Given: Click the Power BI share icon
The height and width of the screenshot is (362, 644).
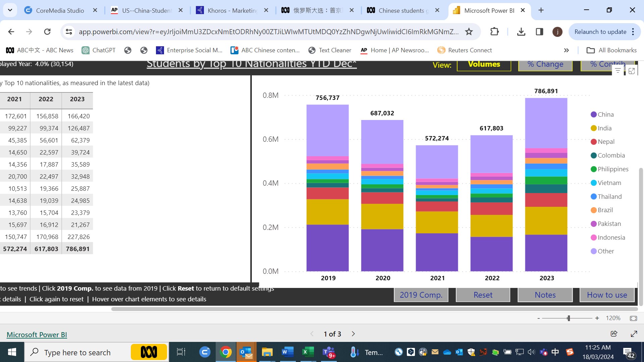Looking at the screenshot, I should [614, 334].
